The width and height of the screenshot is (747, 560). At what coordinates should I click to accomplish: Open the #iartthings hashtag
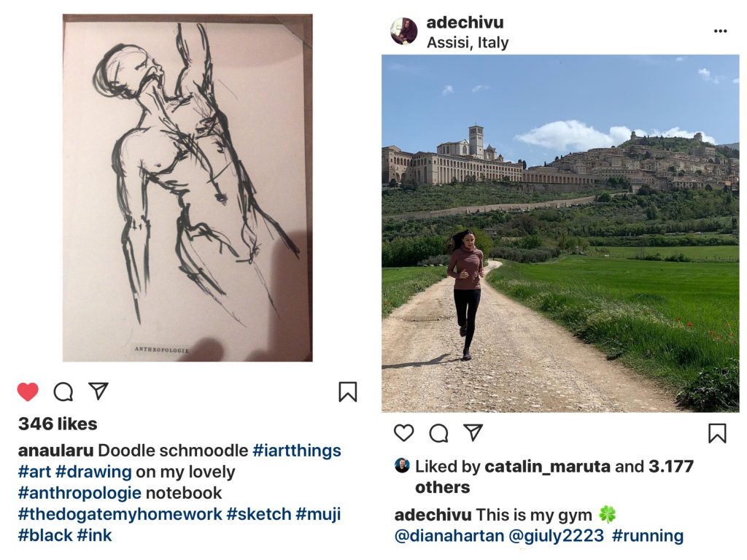pos(296,451)
